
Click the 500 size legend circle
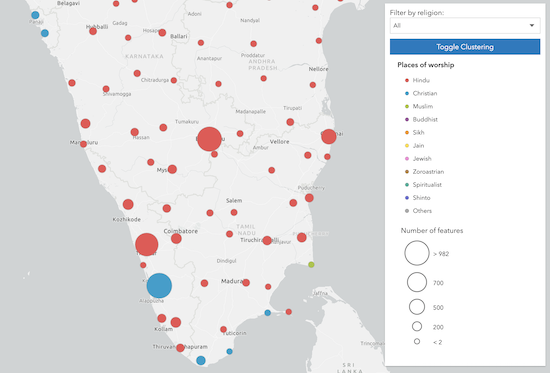[417, 307]
